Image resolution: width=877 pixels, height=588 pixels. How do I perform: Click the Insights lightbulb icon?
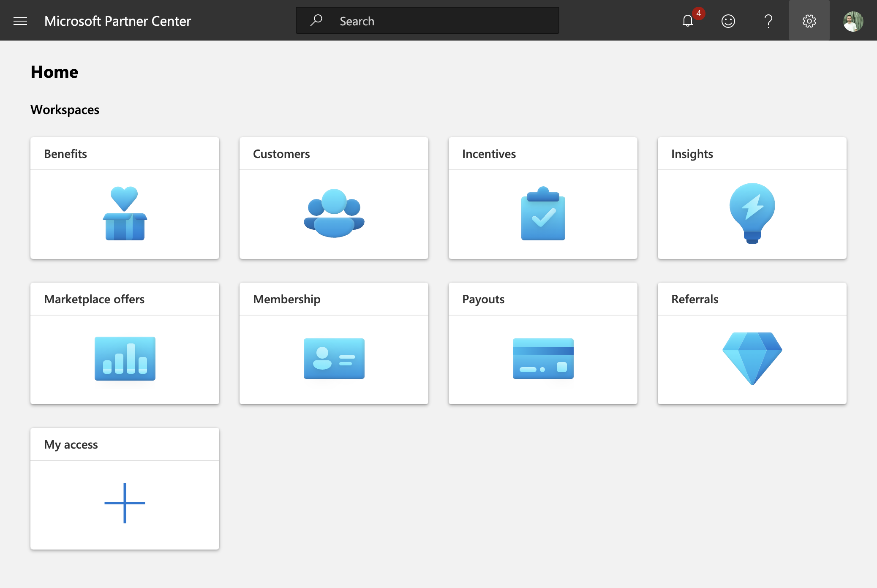point(752,213)
